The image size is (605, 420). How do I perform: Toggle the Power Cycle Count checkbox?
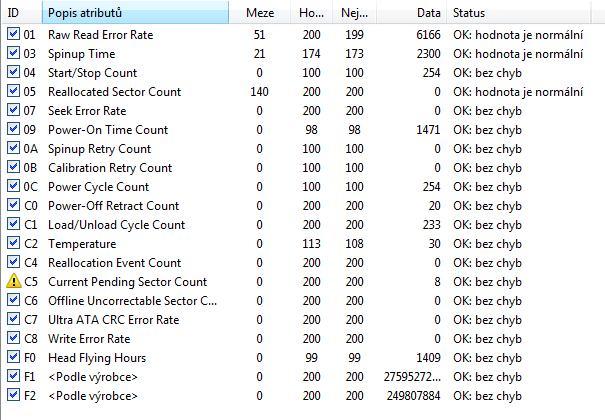tap(13, 186)
